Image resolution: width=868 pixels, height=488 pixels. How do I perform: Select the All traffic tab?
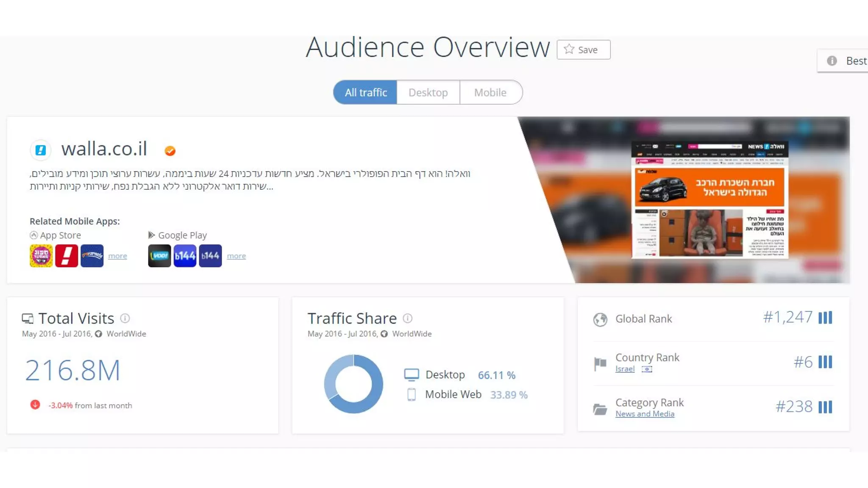pyautogui.click(x=365, y=92)
